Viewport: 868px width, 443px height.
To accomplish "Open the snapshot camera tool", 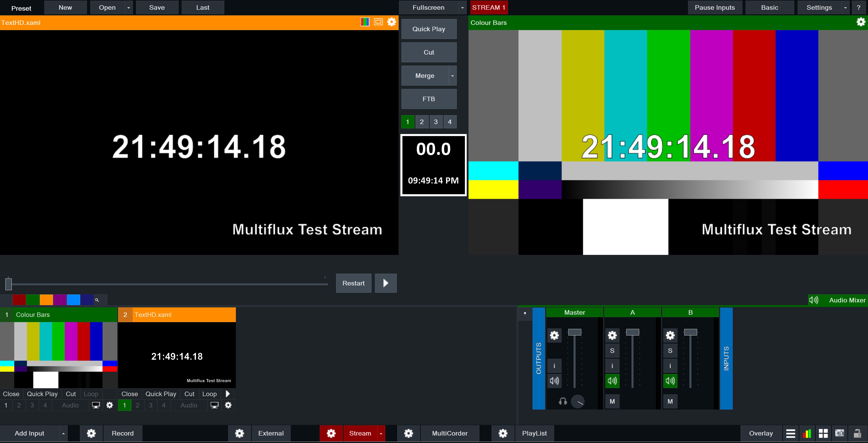I will coord(840,433).
